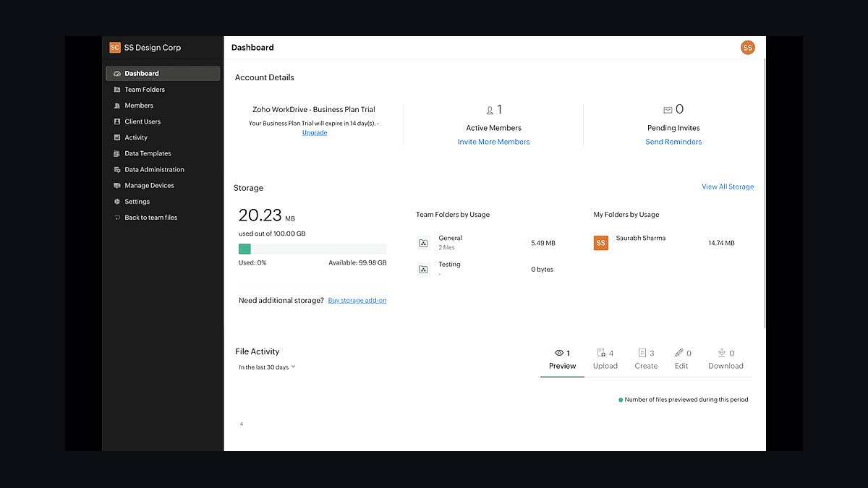Click the 'Available: 99.98 GB' text
Image resolution: width=868 pixels, height=488 pixels.
point(357,263)
